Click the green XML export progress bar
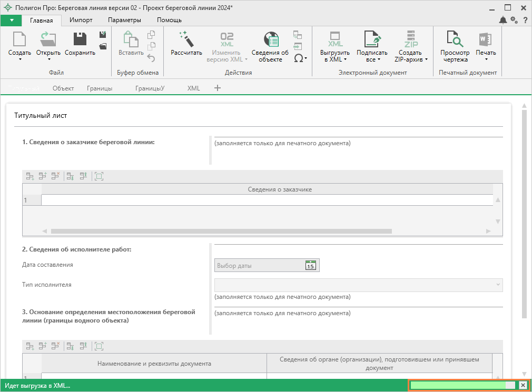532x392 pixels. click(x=462, y=386)
